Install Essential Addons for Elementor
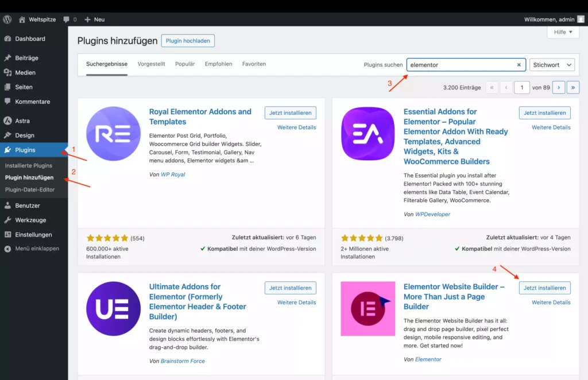588x380 pixels. tap(545, 113)
